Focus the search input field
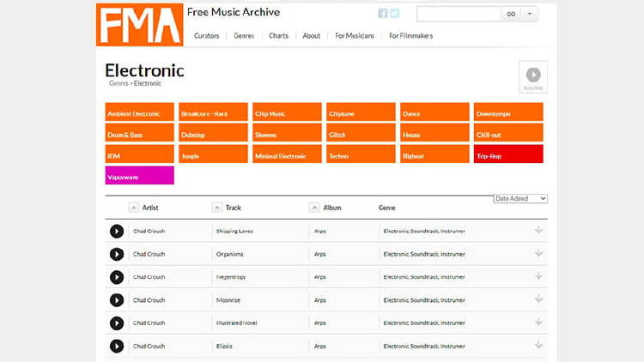Image resolution: width=644 pixels, height=362 pixels. pos(459,14)
